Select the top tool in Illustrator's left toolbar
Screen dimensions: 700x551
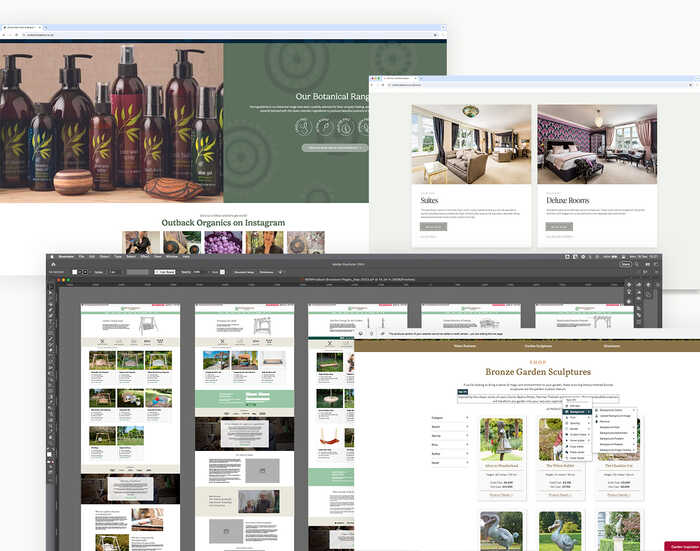tap(52, 288)
